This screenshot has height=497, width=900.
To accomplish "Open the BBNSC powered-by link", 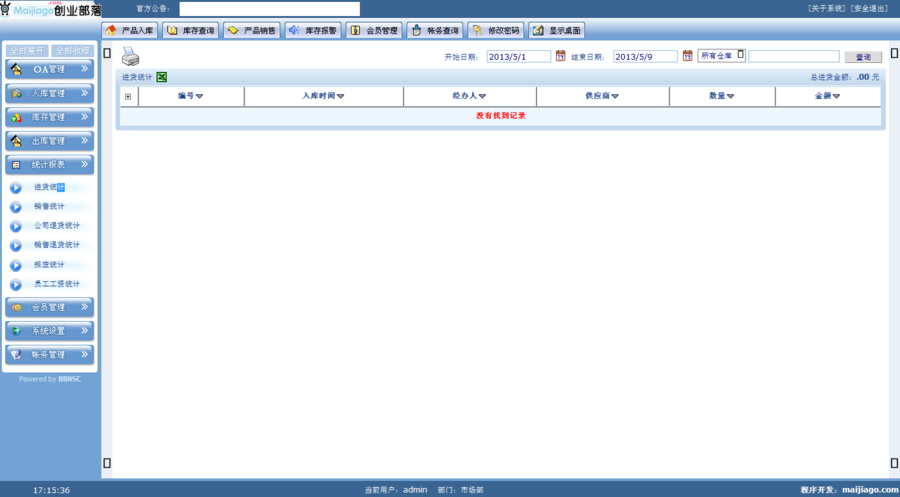I will [69, 379].
